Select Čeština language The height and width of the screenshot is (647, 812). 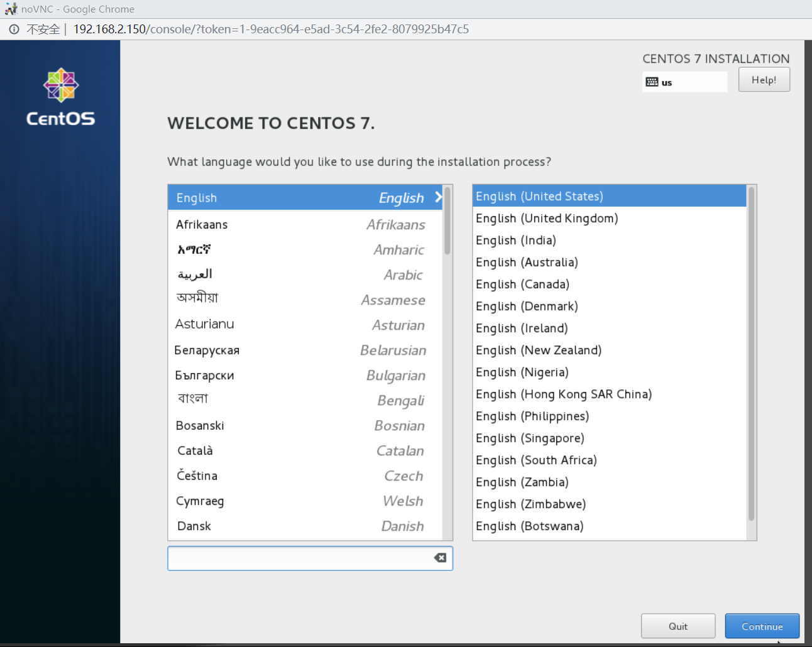coord(305,476)
